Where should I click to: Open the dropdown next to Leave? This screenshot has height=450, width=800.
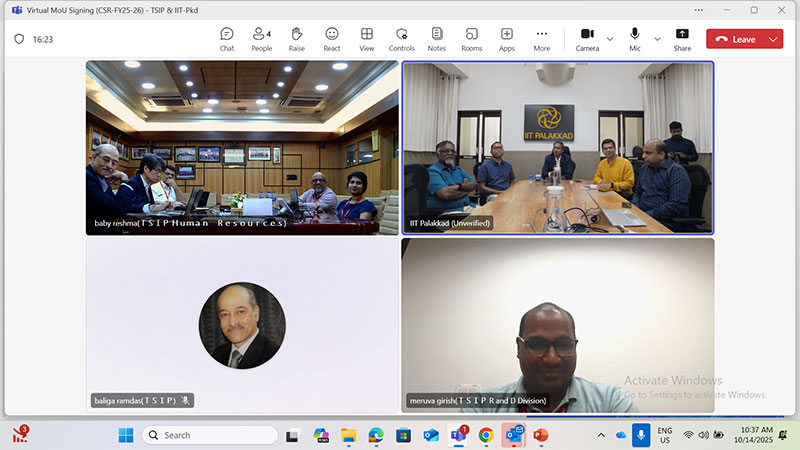[773, 39]
